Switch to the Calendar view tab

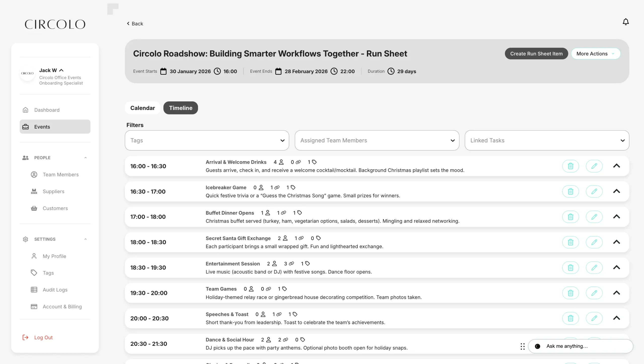coord(142,108)
